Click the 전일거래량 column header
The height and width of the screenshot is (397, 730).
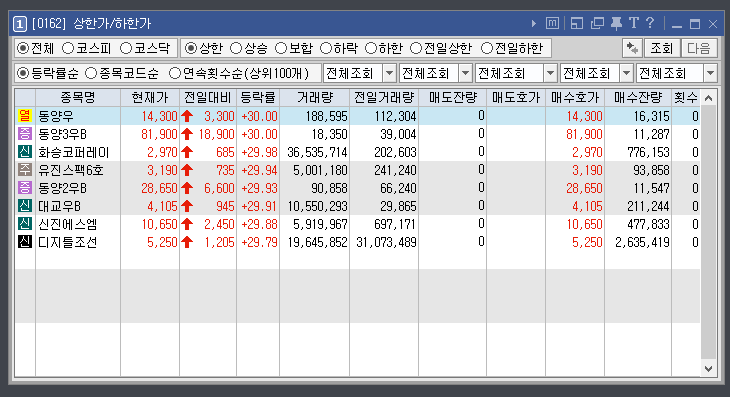pyautogui.click(x=384, y=98)
